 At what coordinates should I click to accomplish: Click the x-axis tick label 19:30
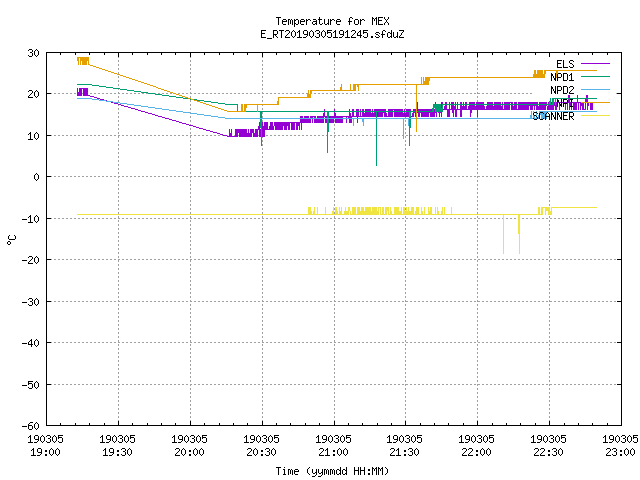pos(117,452)
